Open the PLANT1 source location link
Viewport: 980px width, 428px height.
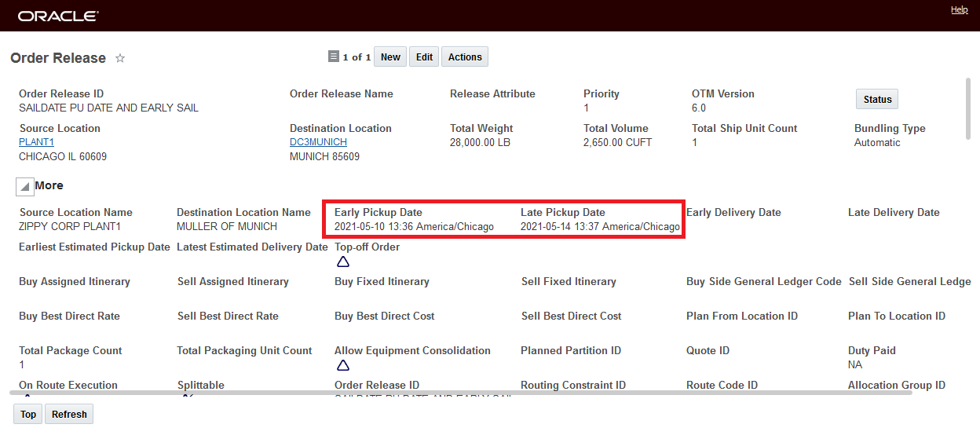(x=37, y=142)
